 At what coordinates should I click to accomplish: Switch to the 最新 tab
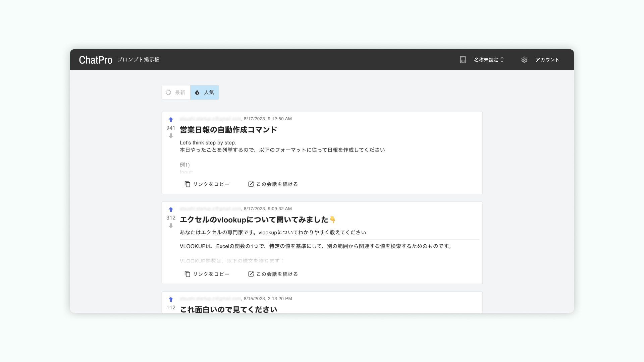point(176,92)
